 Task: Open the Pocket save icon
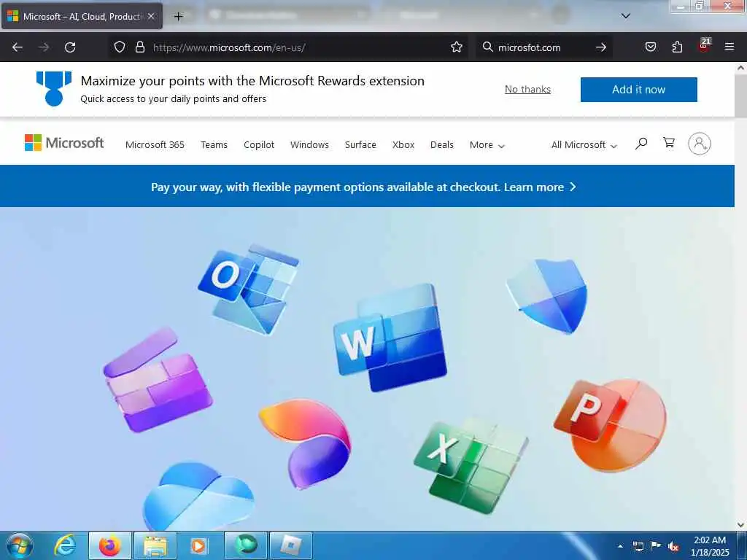click(x=650, y=47)
